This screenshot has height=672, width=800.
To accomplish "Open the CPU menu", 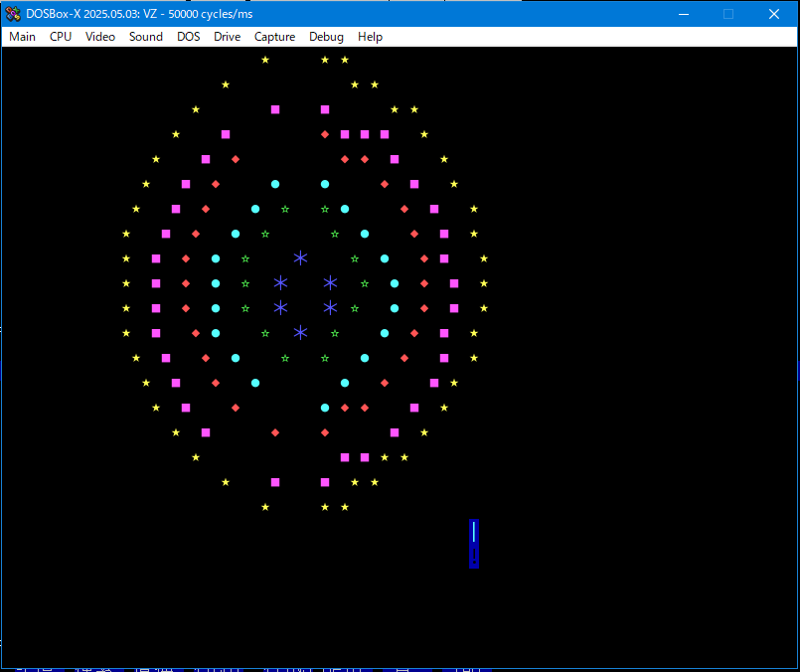I will click(61, 37).
